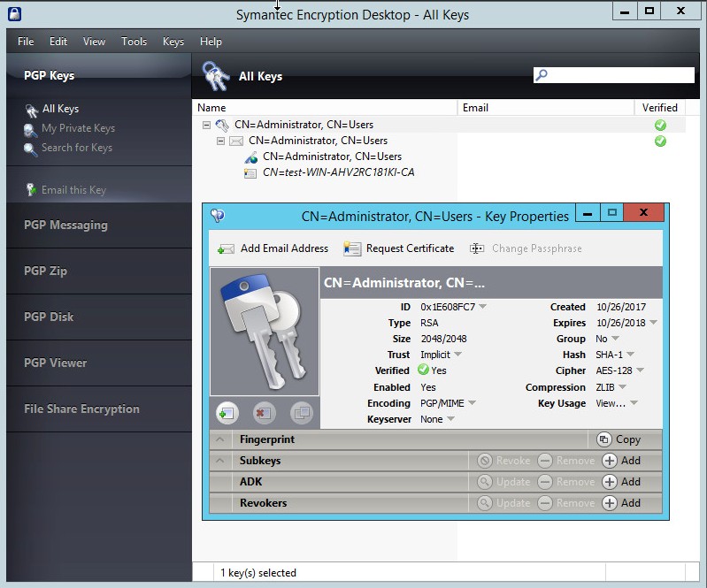Open the File menu
Image resolution: width=707 pixels, height=588 pixels.
(26, 42)
